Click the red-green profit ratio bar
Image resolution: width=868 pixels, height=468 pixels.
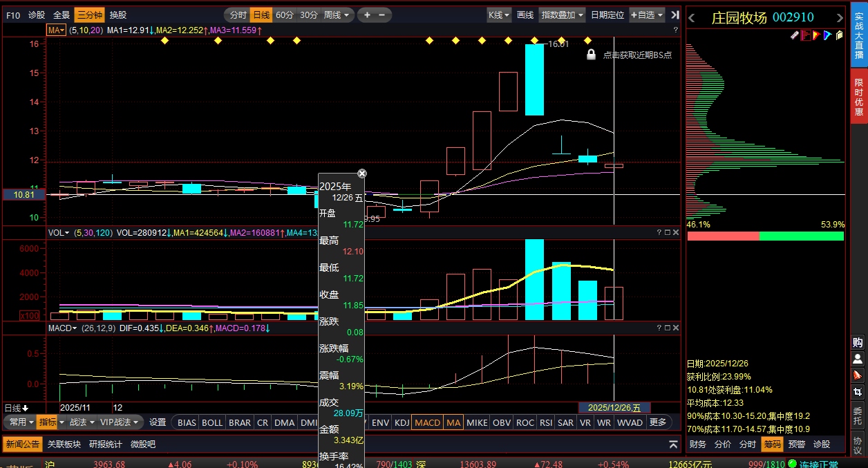pyautogui.click(x=766, y=236)
